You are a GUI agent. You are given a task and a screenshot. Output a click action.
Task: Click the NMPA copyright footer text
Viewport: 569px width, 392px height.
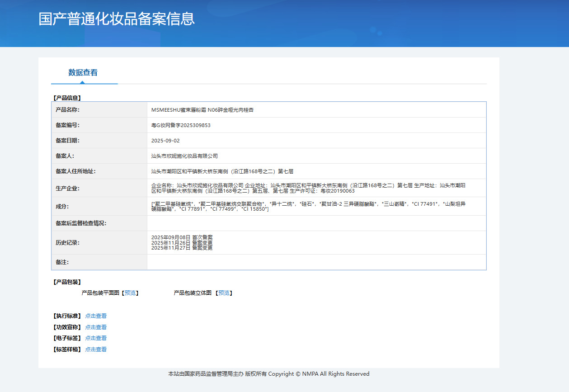click(269, 374)
